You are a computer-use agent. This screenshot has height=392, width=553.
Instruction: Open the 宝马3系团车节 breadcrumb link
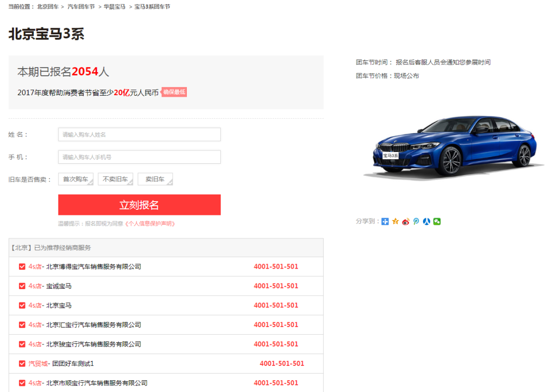(152, 7)
